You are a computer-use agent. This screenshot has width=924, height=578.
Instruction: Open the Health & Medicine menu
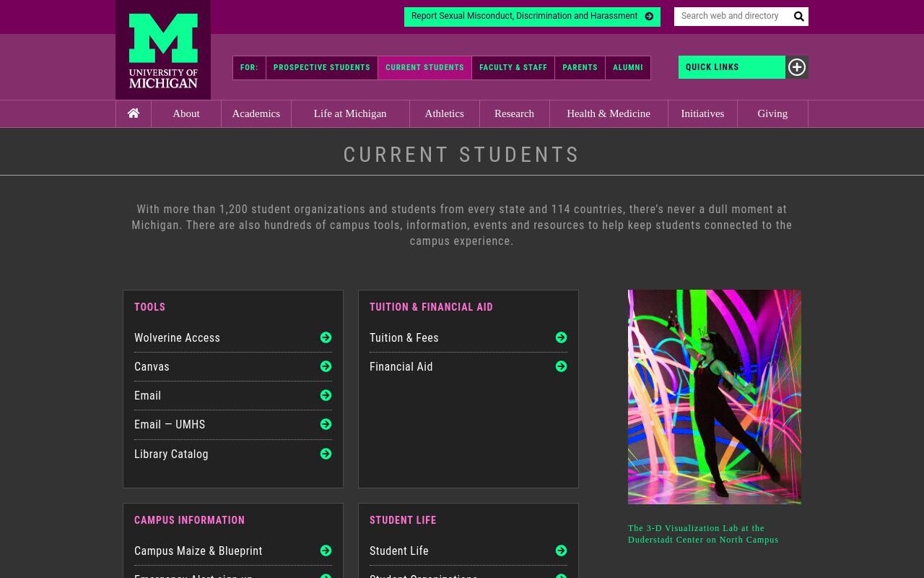click(609, 113)
